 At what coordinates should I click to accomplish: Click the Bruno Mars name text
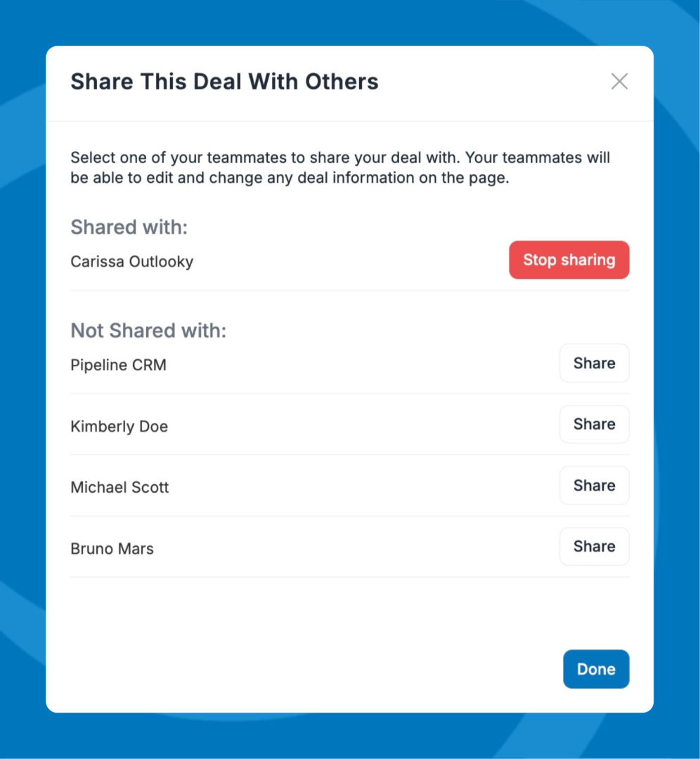click(112, 549)
